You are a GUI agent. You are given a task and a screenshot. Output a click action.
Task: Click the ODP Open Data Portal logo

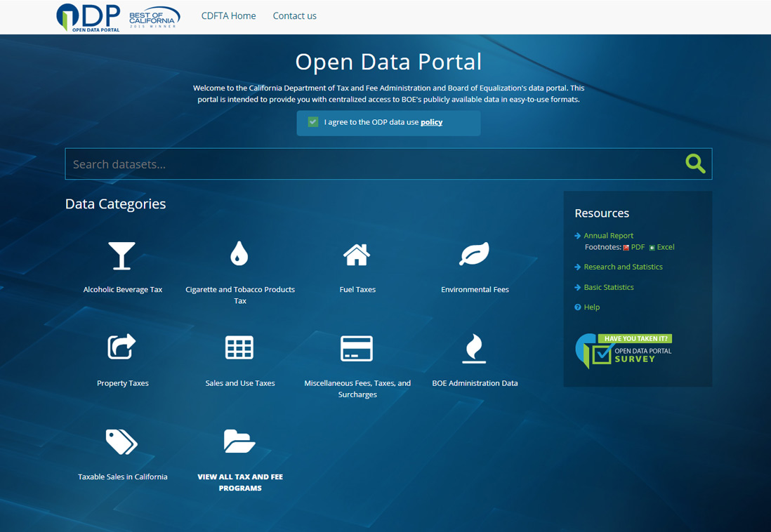point(88,18)
